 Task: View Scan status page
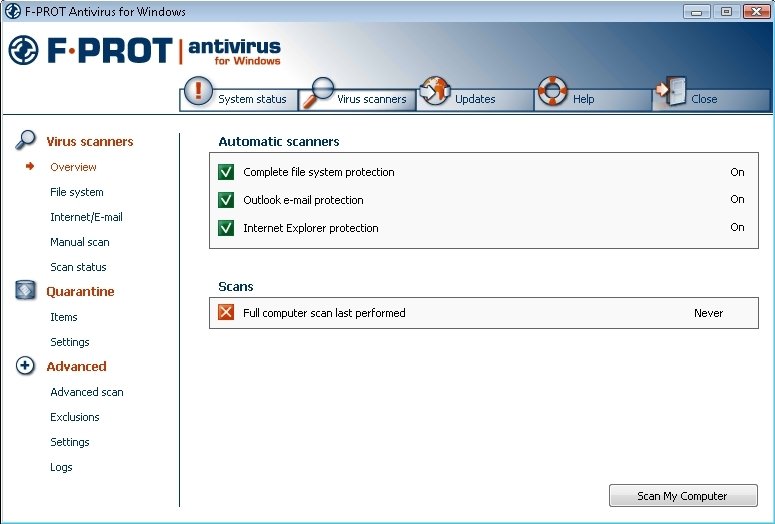pyautogui.click(x=78, y=267)
